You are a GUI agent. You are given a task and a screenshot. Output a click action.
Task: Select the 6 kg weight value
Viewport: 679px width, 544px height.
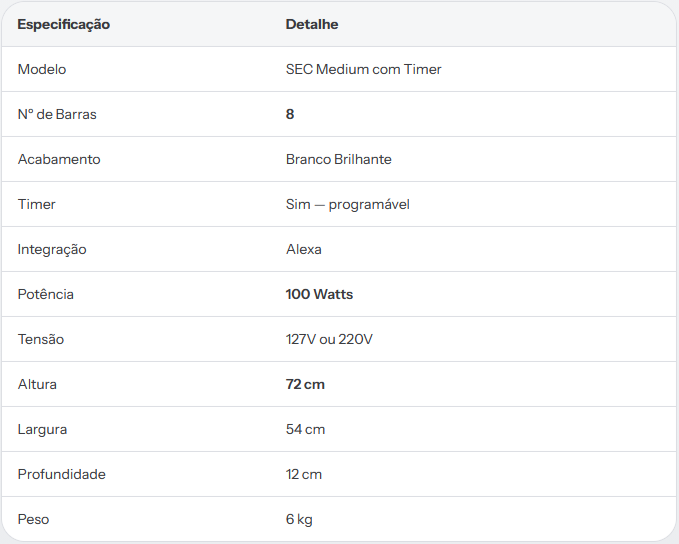[299, 520]
